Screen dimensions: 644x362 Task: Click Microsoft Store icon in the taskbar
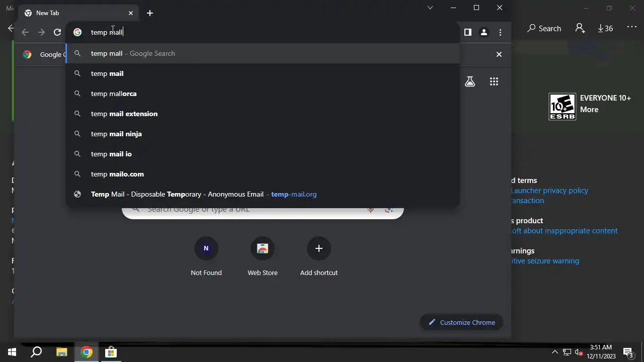[111, 352]
